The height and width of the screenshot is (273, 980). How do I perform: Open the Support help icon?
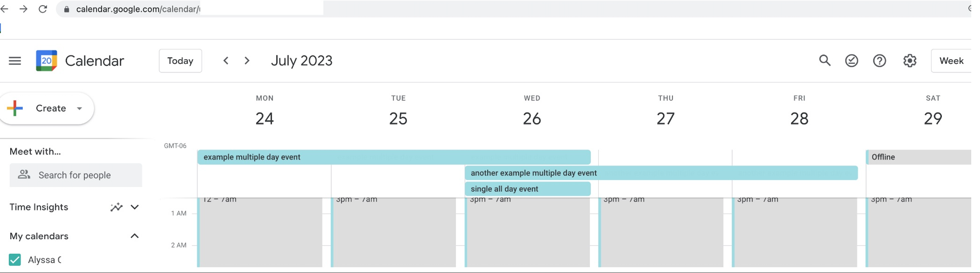pos(879,61)
